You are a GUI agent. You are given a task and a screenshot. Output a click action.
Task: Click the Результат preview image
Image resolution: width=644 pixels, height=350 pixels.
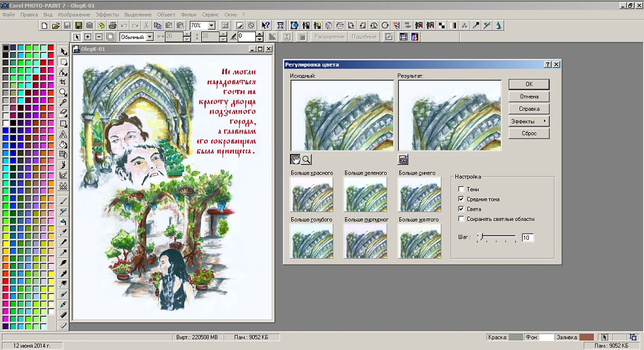tap(450, 116)
